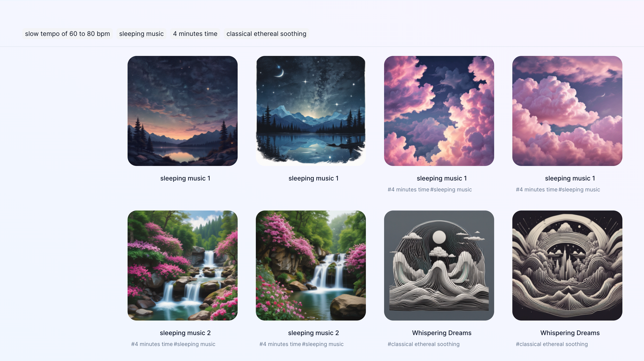Click 'sleeping music 1' title under sunset lake
This screenshot has height=361, width=644.
185,178
